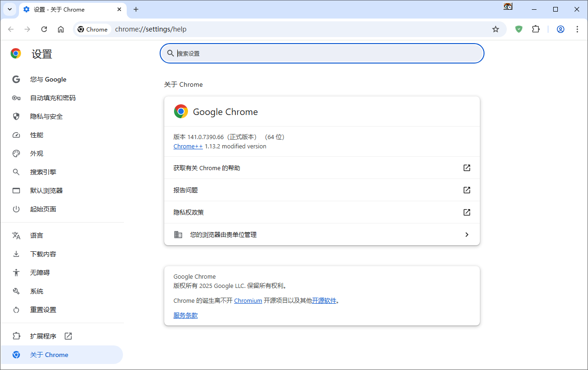Go to 外观 settings in sidebar

pyautogui.click(x=37, y=153)
